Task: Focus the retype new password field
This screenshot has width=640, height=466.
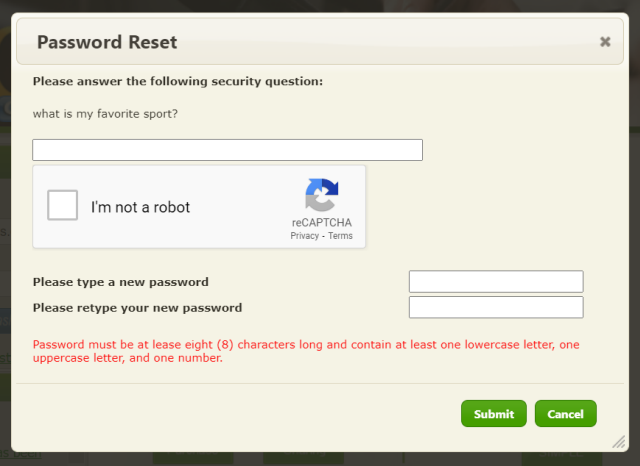Action: (496, 307)
